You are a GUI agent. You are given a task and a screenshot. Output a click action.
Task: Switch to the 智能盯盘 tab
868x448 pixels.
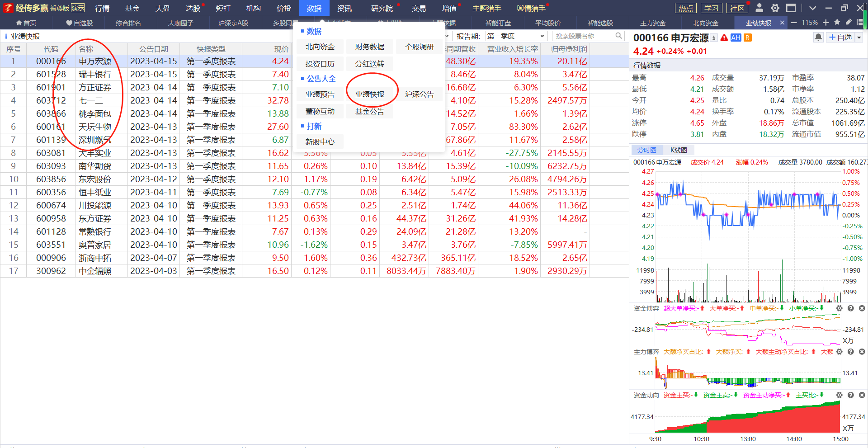tap(498, 23)
